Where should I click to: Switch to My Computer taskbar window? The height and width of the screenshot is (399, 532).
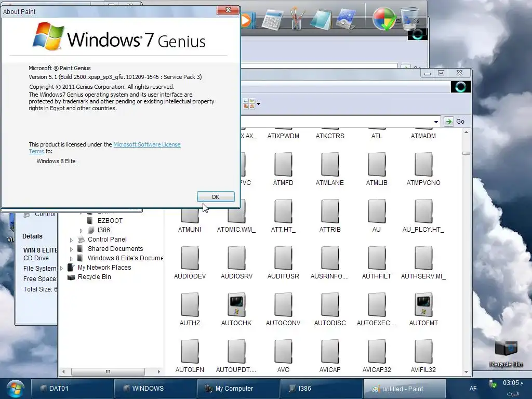(x=238, y=389)
